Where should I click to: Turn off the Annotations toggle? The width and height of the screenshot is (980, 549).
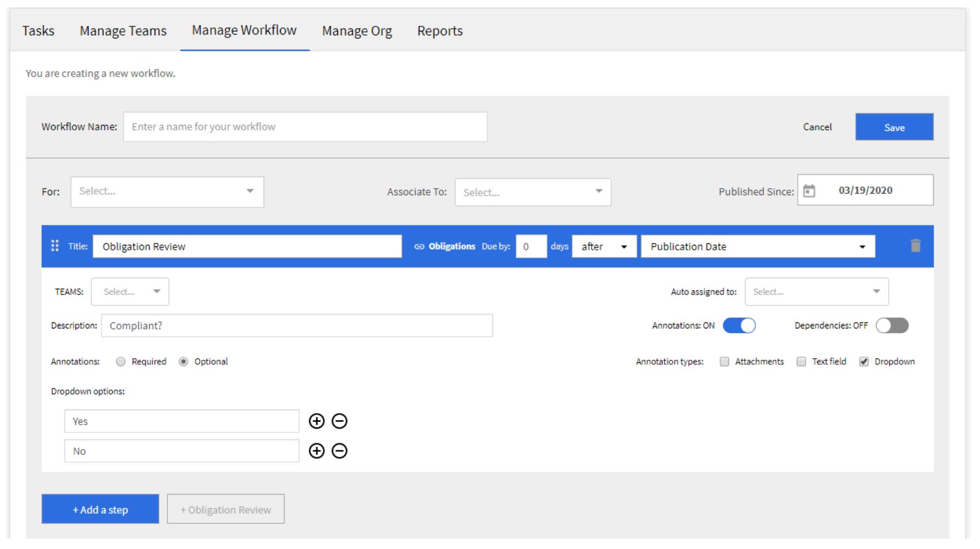(x=739, y=326)
